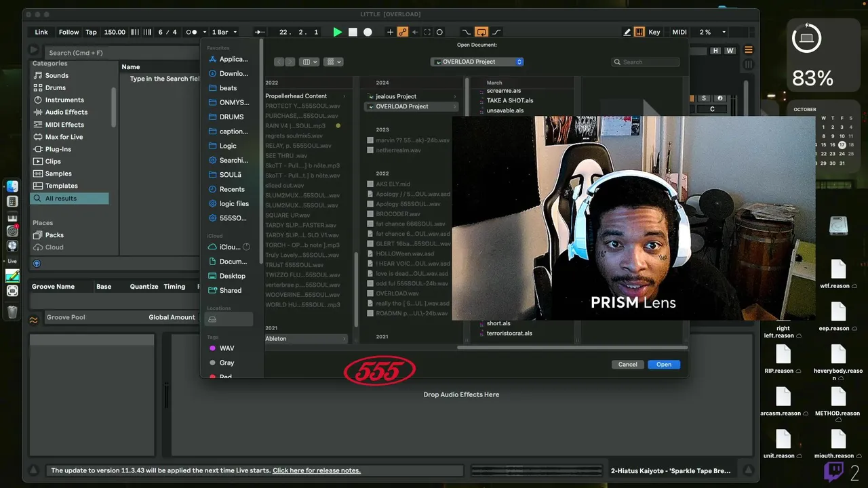Open the grid grouping options dropdown
Screen dimensions: 868x488
tap(334, 62)
